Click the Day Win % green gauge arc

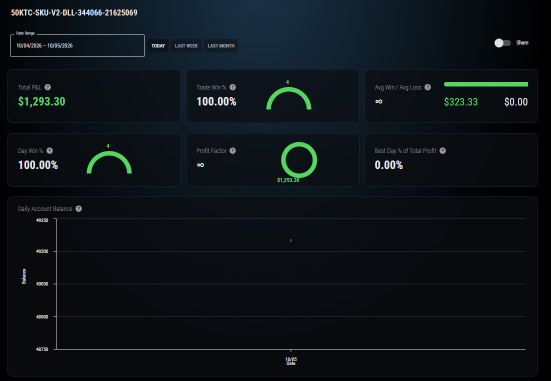pyautogui.click(x=109, y=162)
